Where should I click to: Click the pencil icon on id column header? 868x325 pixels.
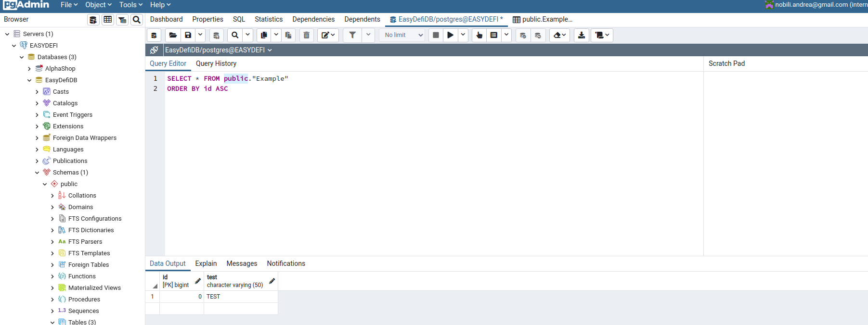[x=198, y=281]
